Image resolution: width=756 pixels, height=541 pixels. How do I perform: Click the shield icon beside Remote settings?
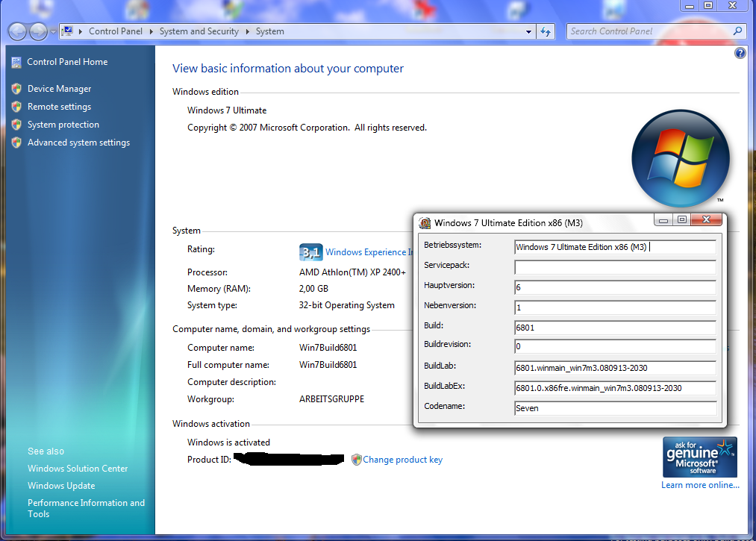click(x=16, y=107)
